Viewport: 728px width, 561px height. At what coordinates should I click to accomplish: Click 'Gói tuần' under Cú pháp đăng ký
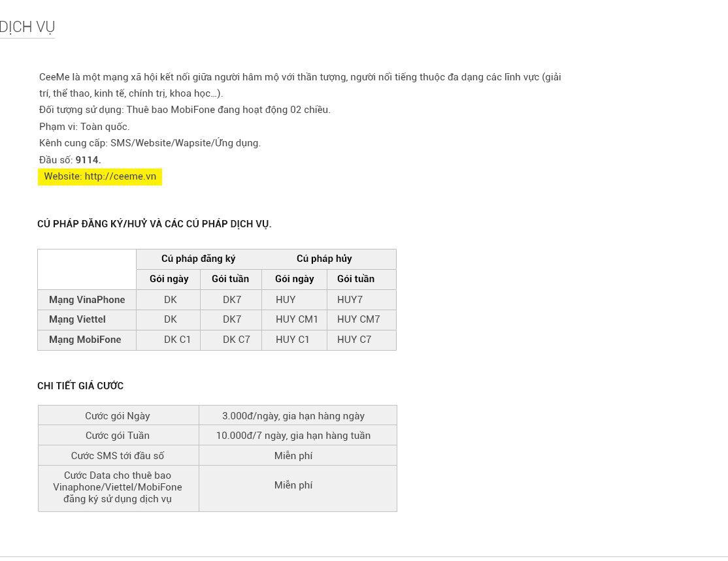tap(231, 280)
